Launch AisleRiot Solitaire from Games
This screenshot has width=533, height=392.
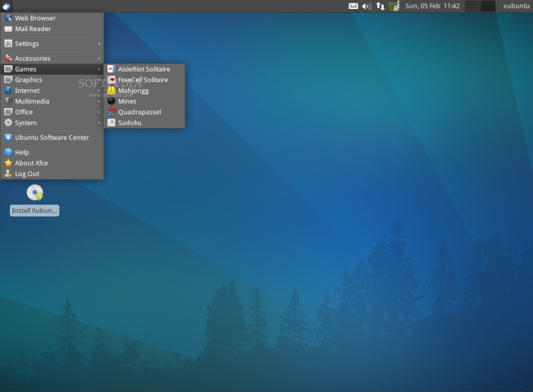tap(144, 69)
